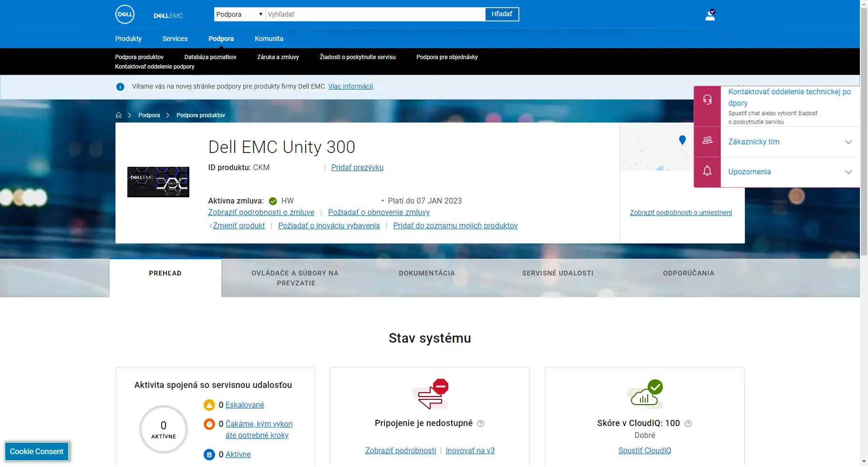Go to home via breadcrumb house icon

pos(119,115)
